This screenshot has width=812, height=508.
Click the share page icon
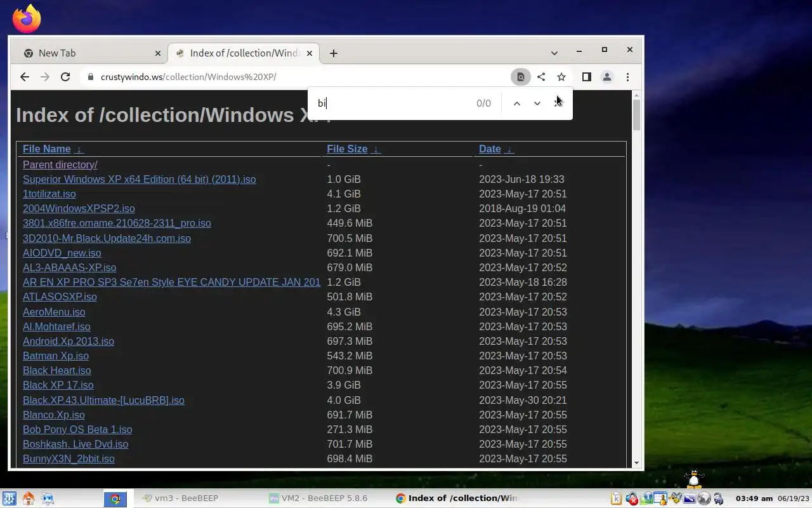[x=541, y=77]
